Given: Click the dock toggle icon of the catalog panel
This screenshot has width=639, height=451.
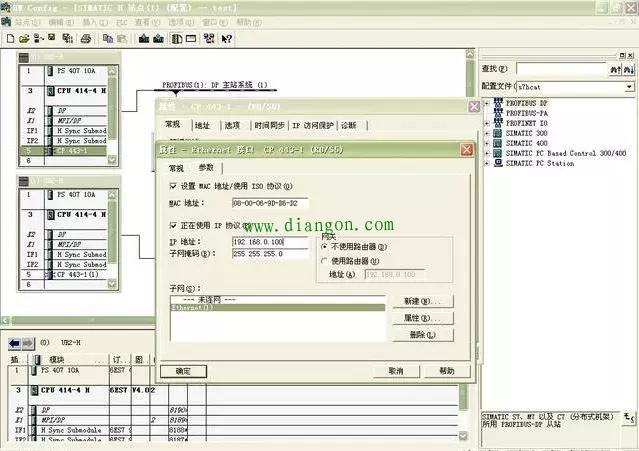Looking at the screenshot, I should tap(622, 55).
